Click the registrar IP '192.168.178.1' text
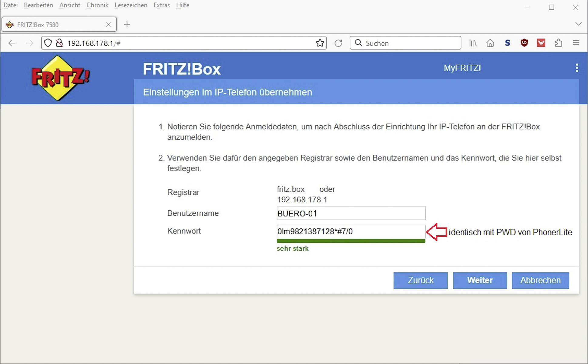The width and height of the screenshot is (588, 364). pyautogui.click(x=302, y=200)
